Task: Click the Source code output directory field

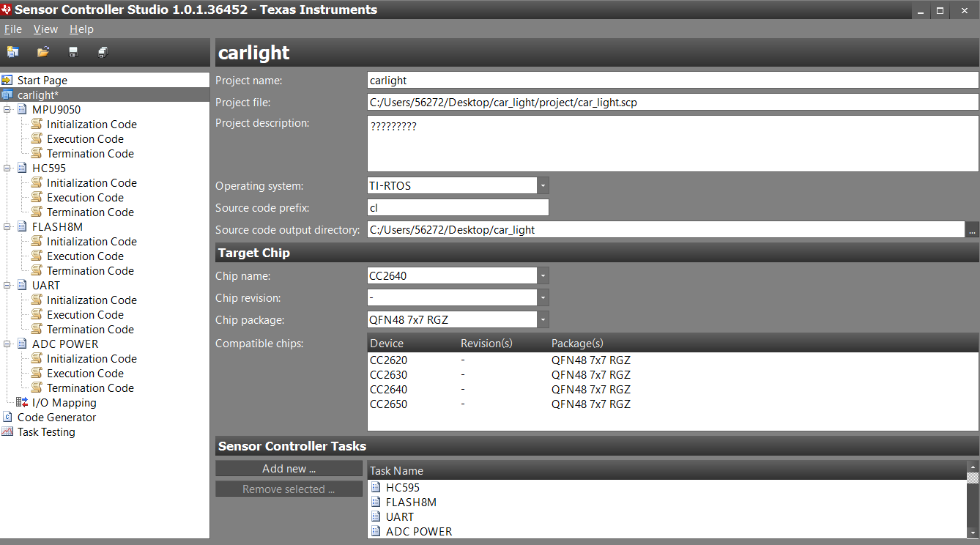Action: [x=666, y=229]
